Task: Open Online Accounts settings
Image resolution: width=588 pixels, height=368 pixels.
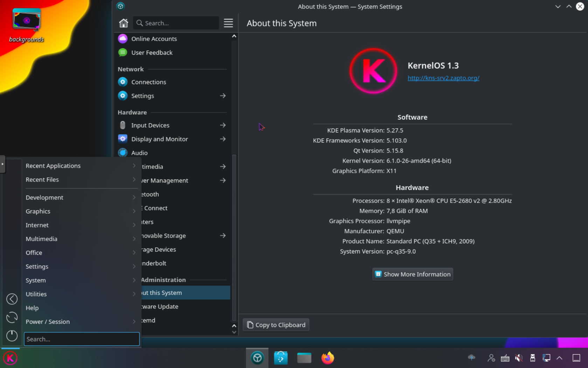Action: click(x=172, y=39)
